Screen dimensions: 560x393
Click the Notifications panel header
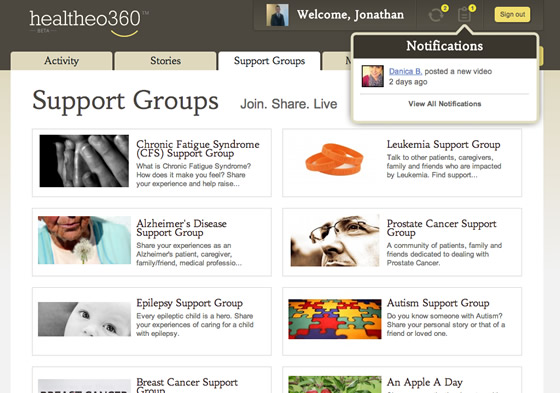(445, 46)
